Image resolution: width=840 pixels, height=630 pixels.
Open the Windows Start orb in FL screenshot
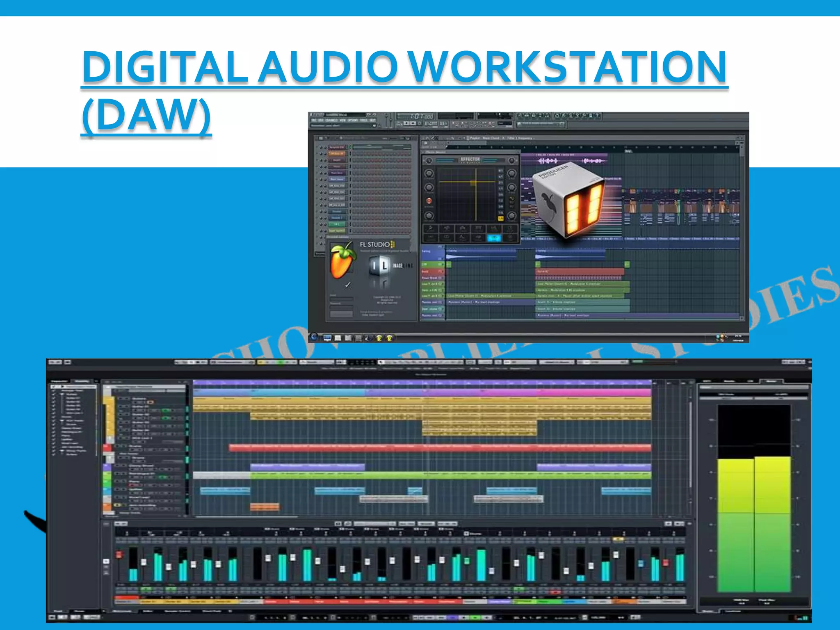(x=315, y=337)
